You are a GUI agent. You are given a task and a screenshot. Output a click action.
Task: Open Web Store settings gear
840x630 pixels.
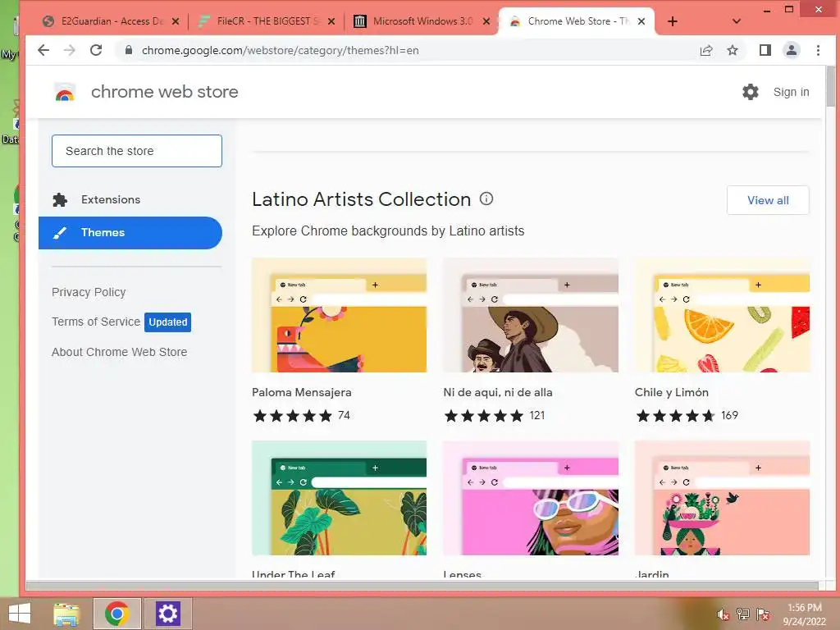coord(750,92)
